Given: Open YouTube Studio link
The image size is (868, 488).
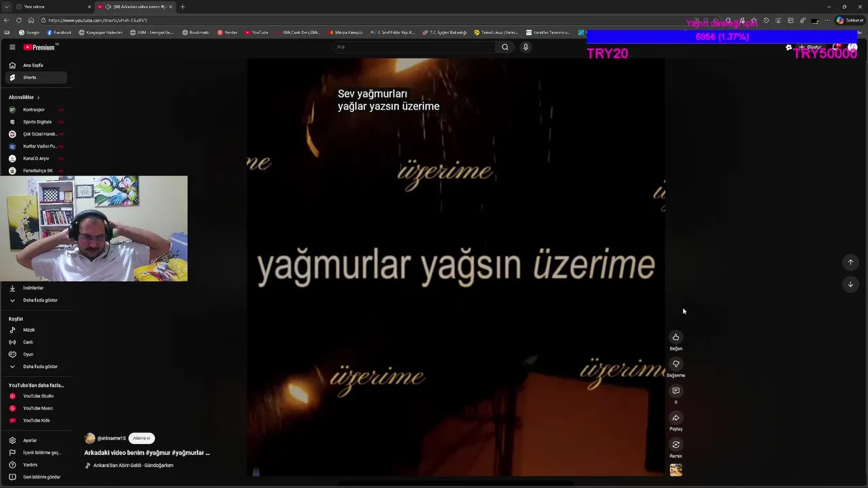Looking at the screenshot, I should point(35,396).
